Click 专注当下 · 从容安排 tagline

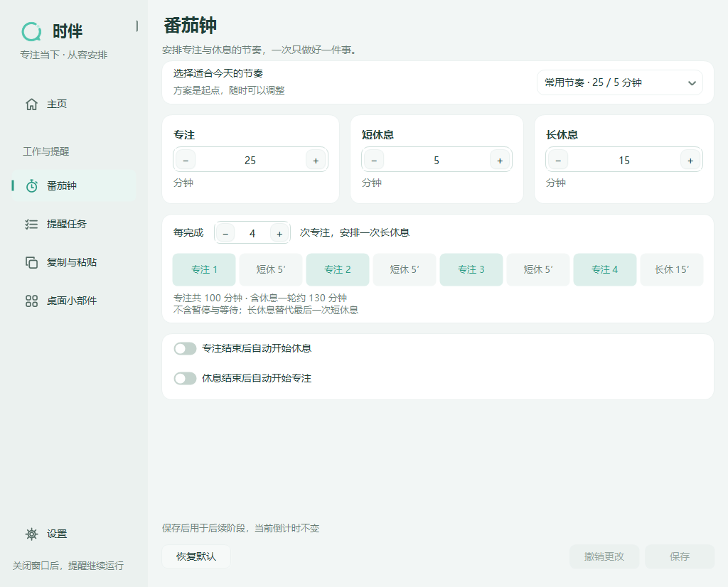coord(63,55)
